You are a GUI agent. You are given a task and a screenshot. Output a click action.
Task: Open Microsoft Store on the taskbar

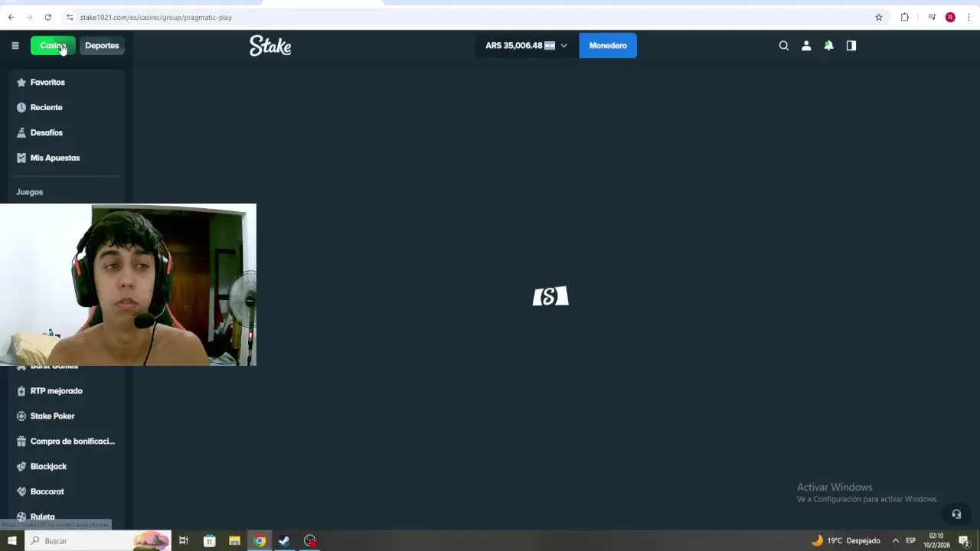click(x=209, y=541)
